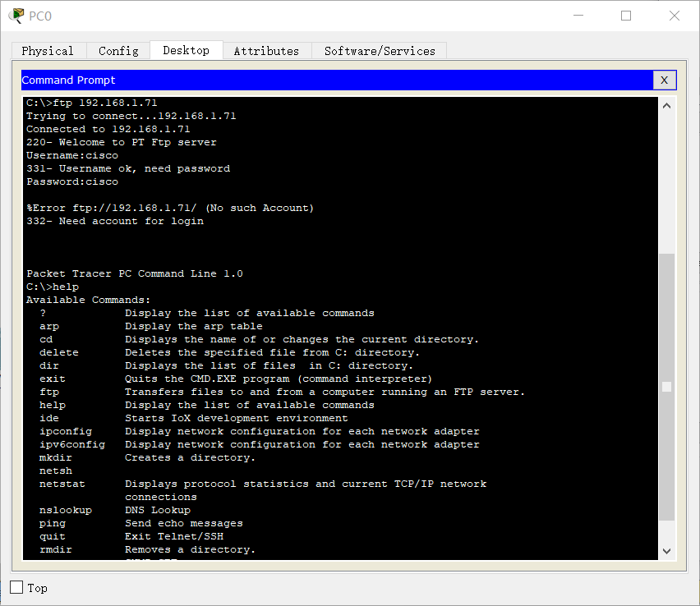Click the PC0 Packet Tracer window icon

pos(16,16)
